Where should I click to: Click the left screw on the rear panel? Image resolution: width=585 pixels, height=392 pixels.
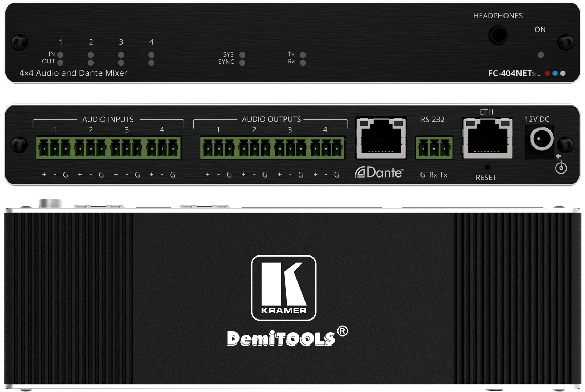(19, 145)
